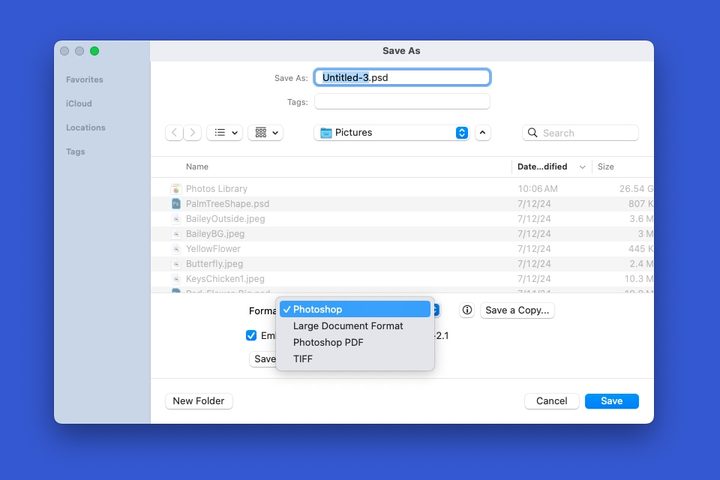The height and width of the screenshot is (480, 720).
Task: Click the Pictures folder icon in popup
Action: pos(326,133)
